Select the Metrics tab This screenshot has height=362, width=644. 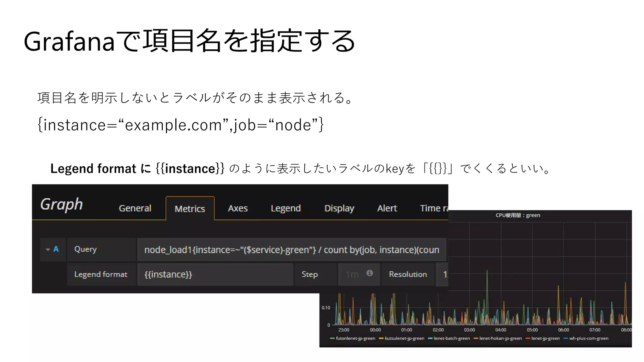pos(190,208)
